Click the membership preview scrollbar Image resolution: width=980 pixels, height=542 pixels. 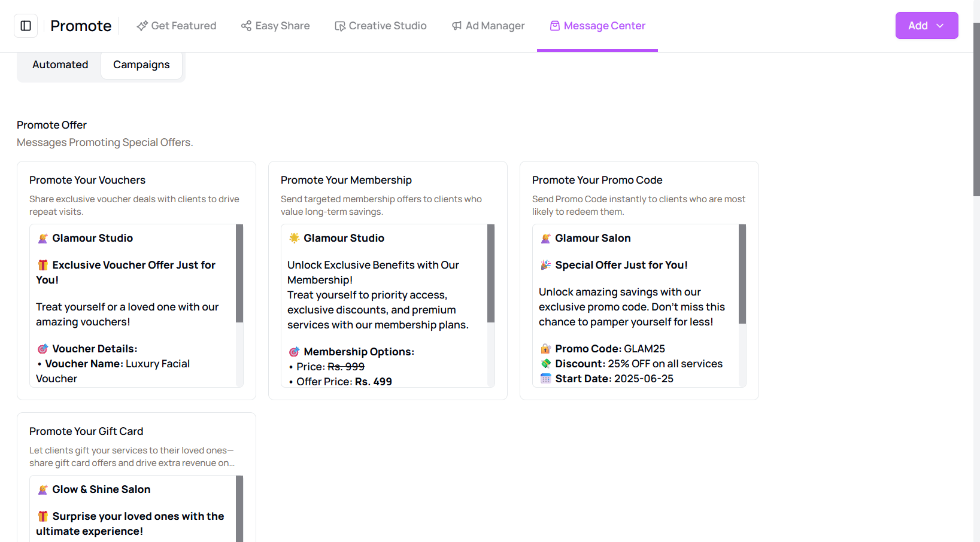click(x=491, y=273)
